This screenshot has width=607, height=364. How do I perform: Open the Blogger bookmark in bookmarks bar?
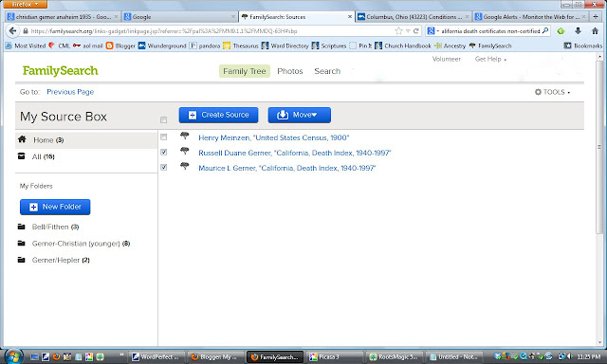click(120, 45)
